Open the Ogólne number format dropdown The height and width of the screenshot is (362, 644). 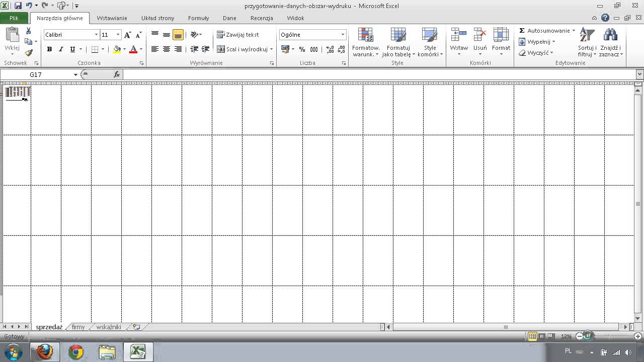(x=343, y=35)
